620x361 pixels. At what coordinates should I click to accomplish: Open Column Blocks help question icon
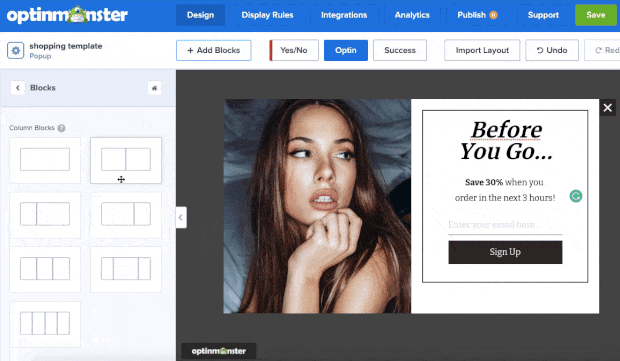point(61,128)
